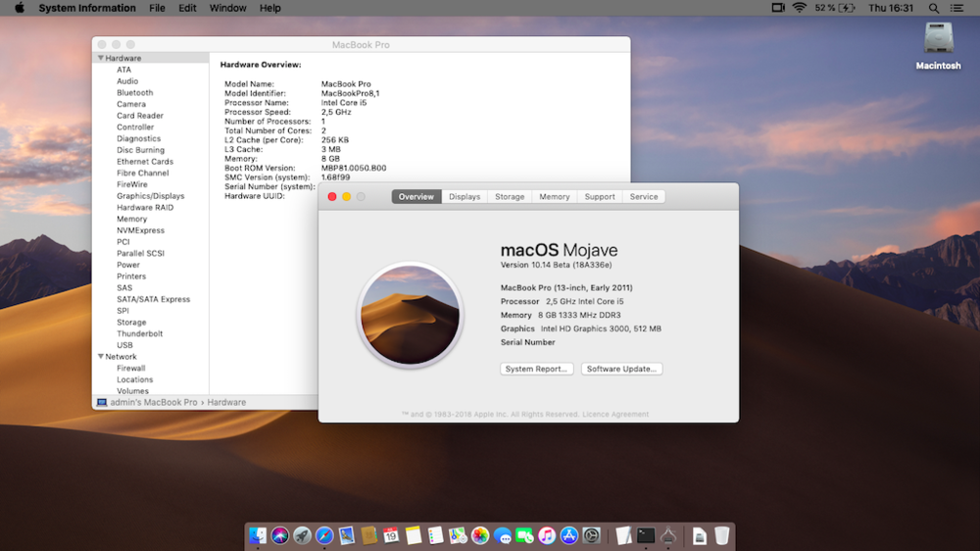This screenshot has height=551, width=980.
Task: Open the Edit menu
Action: pos(187,8)
